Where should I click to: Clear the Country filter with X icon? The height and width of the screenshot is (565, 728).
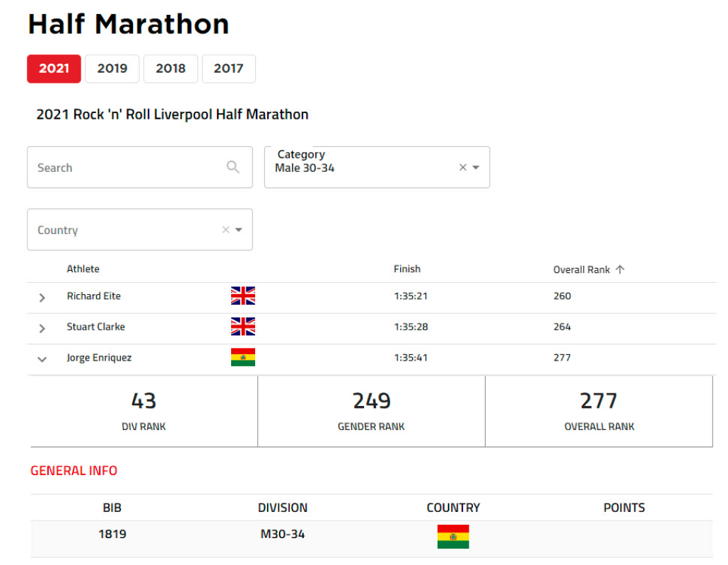point(225,230)
